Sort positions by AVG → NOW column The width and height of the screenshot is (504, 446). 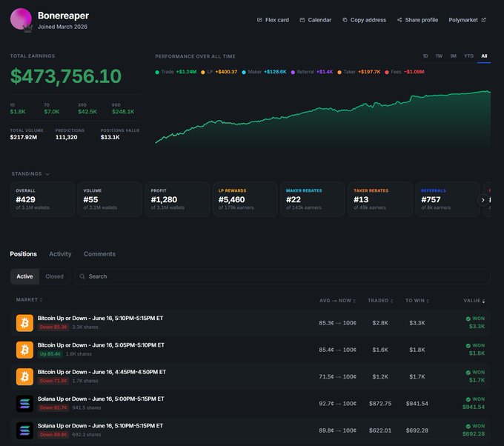(x=337, y=301)
